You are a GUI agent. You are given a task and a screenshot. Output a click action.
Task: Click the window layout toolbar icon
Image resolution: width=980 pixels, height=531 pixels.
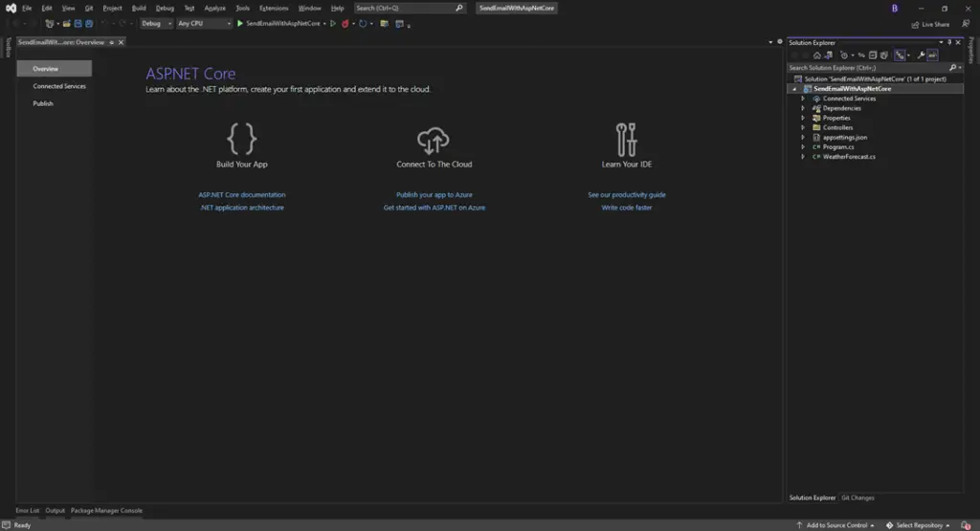[399, 24]
